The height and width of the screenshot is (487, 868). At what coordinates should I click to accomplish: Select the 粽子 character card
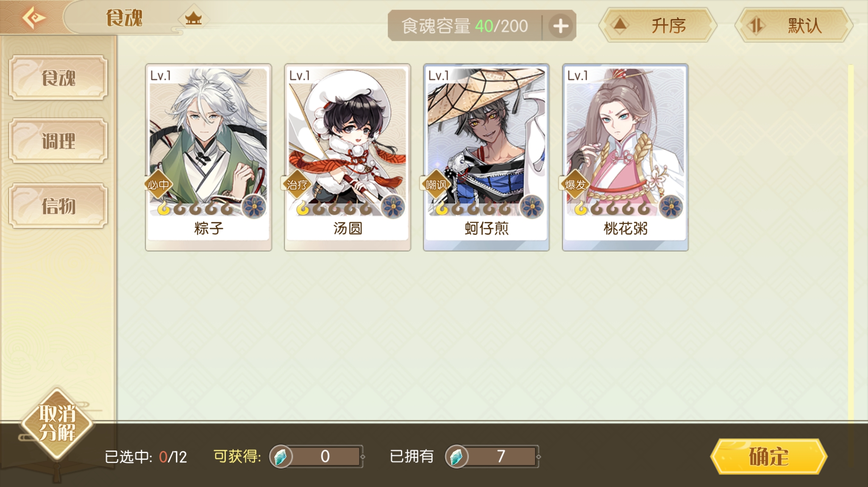209,157
